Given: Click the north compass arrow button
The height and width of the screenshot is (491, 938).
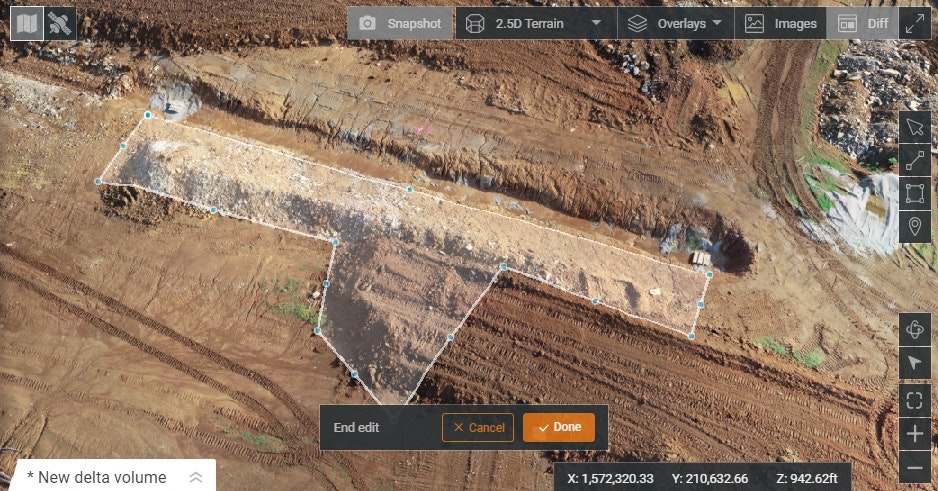Looking at the screenshot, I should click(x=914, y=362).
